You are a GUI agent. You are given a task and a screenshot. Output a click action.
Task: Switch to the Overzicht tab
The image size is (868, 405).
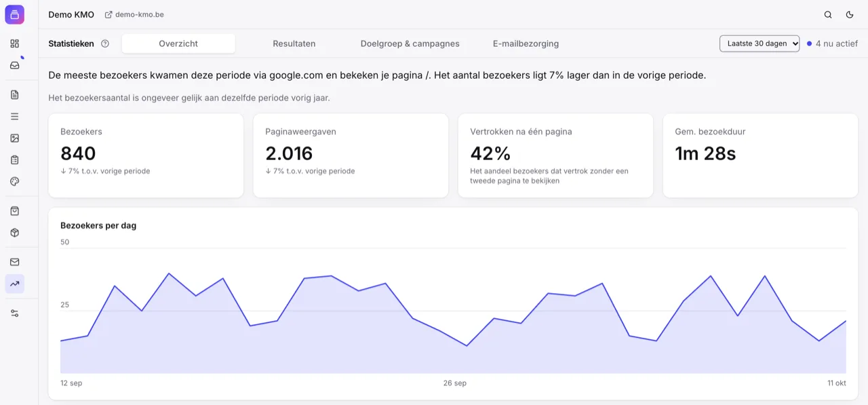coord(178,43)
